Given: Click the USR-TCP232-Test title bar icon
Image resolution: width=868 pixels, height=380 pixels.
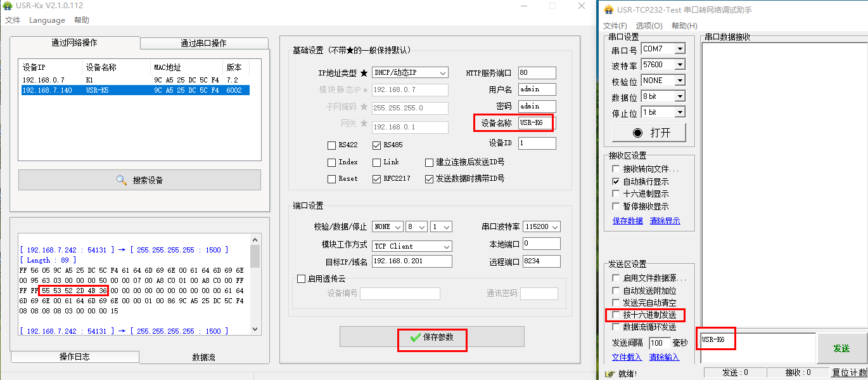Looking at the screenshot, I should [609, 10].
